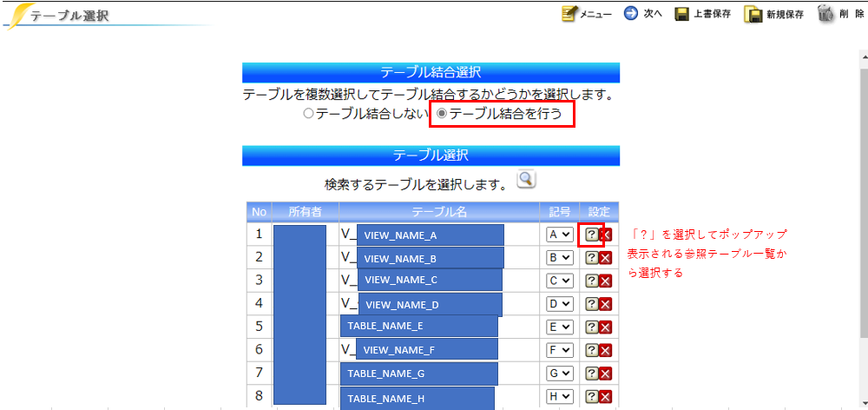This screenshot has width=868, height=410.
Task: Click the VIEW_NAME_A table name cell
Action: coord(439,235)
